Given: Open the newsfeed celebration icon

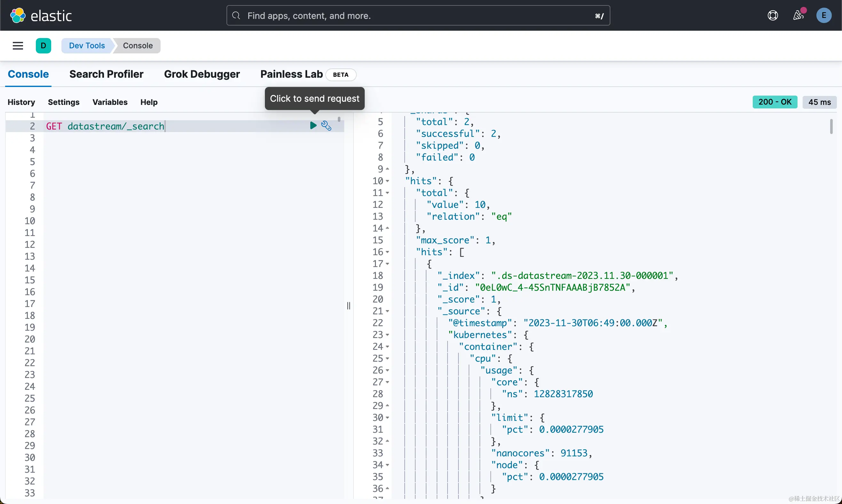Looking at the screenshot, I should pos(798,16).
